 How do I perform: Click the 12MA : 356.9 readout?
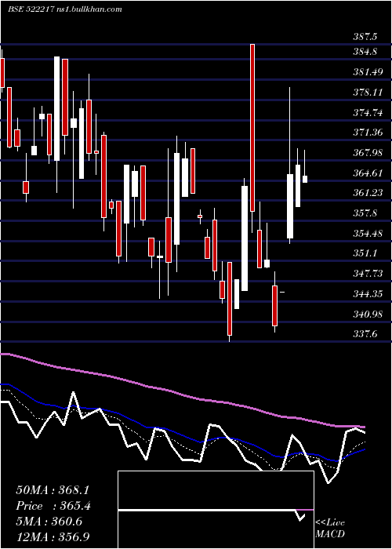point(53,536)
